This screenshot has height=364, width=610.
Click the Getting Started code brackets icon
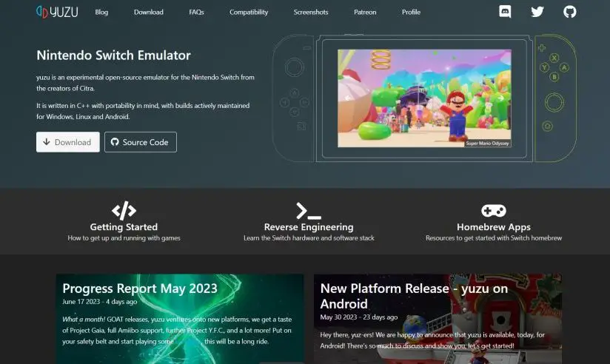124,210
